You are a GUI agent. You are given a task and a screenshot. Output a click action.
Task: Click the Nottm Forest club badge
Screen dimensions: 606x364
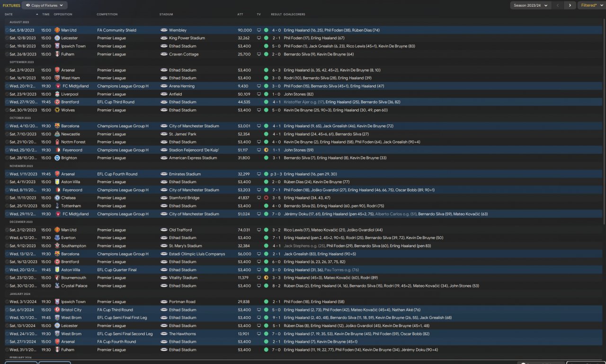[x=57, y=142]
